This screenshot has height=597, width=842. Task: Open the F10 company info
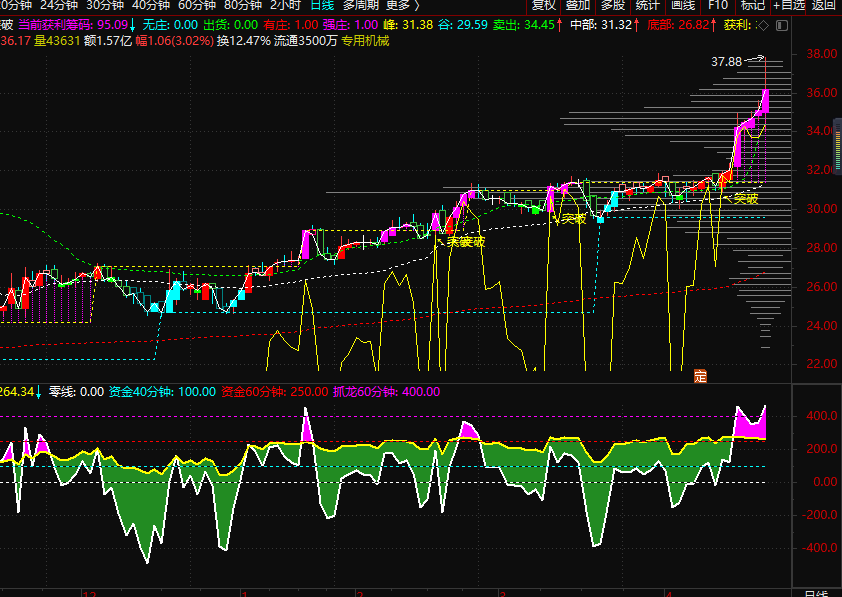tap(718, 5)
